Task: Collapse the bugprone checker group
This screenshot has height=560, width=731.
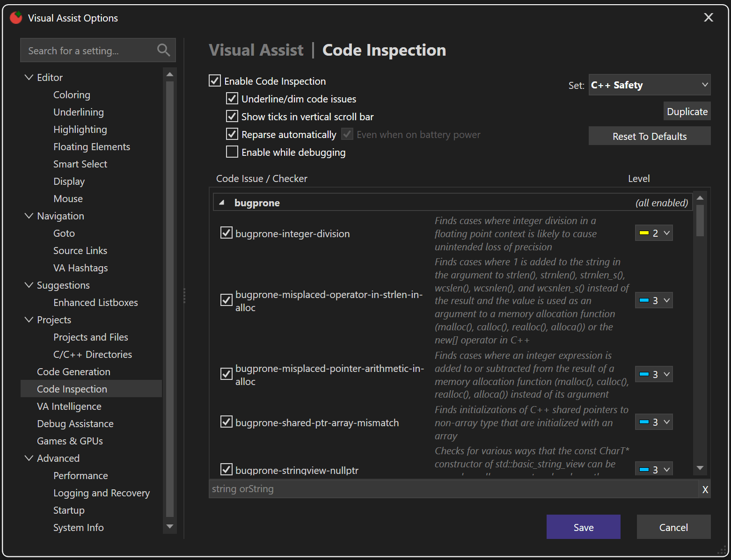Action: point(222,203)
